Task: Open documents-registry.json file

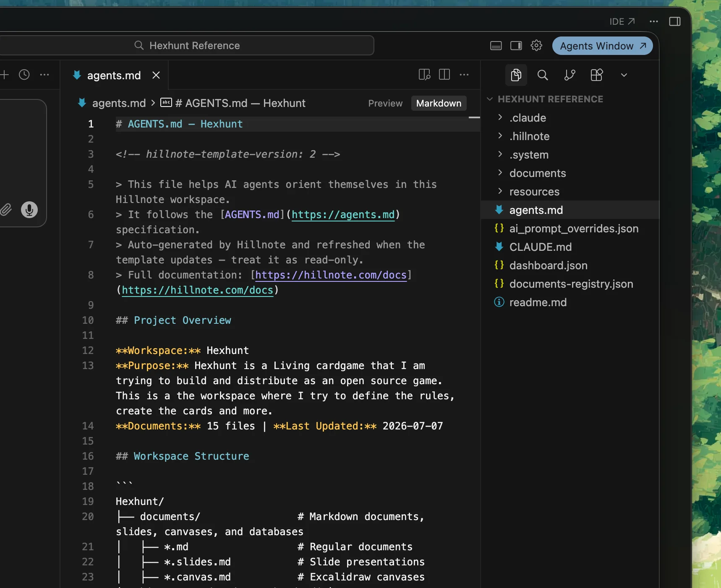Action: (x=571, y=284)
